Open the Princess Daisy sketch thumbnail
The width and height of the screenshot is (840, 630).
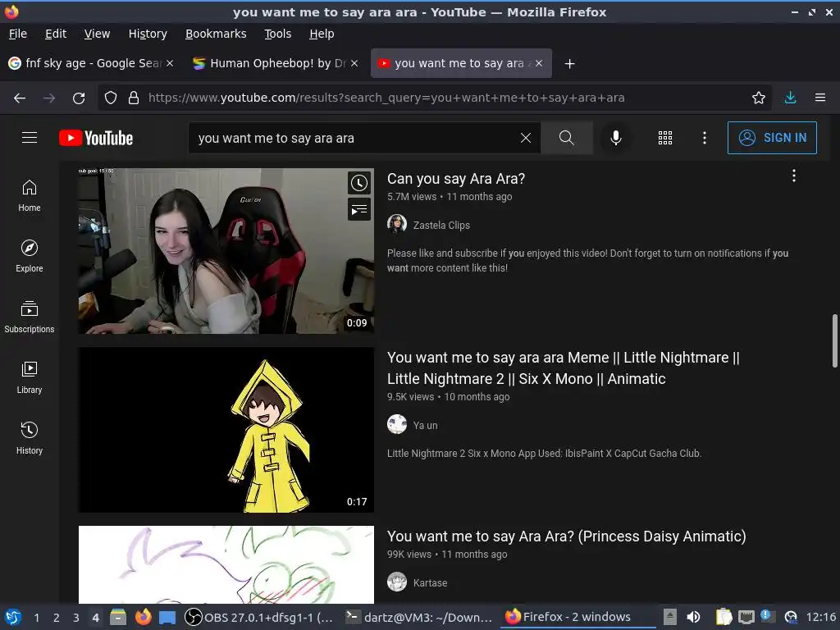pyautogui.click(x=226, y=564)
